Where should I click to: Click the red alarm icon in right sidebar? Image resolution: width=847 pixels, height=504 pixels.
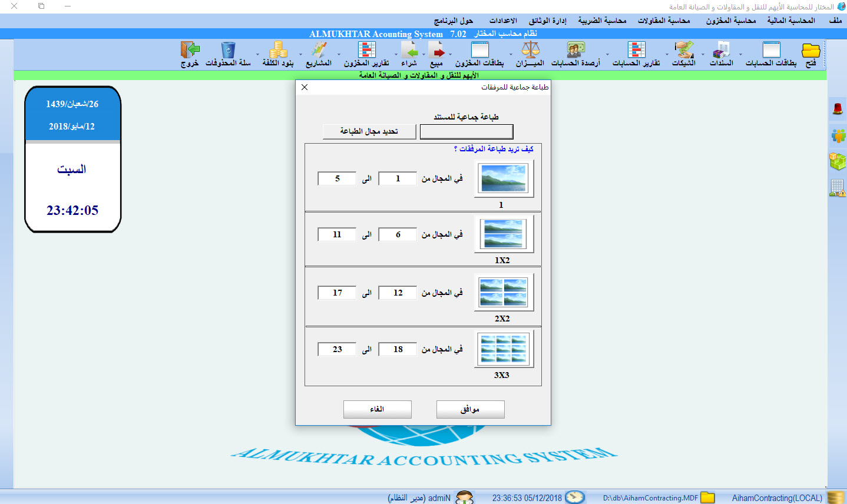(x=838, y=108)
